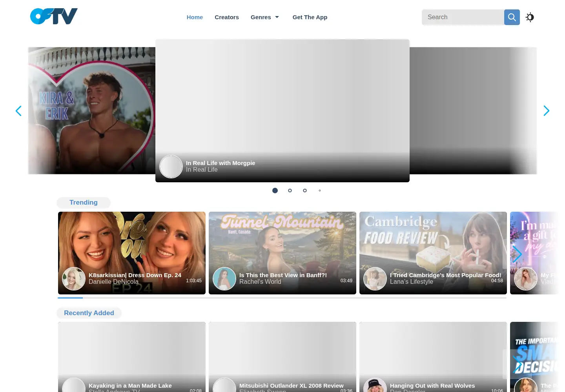Open Lana's Lifestyle channel avatar
Image resolution: width=565 pixels, height=392 pixels.
tap(375, 279)
